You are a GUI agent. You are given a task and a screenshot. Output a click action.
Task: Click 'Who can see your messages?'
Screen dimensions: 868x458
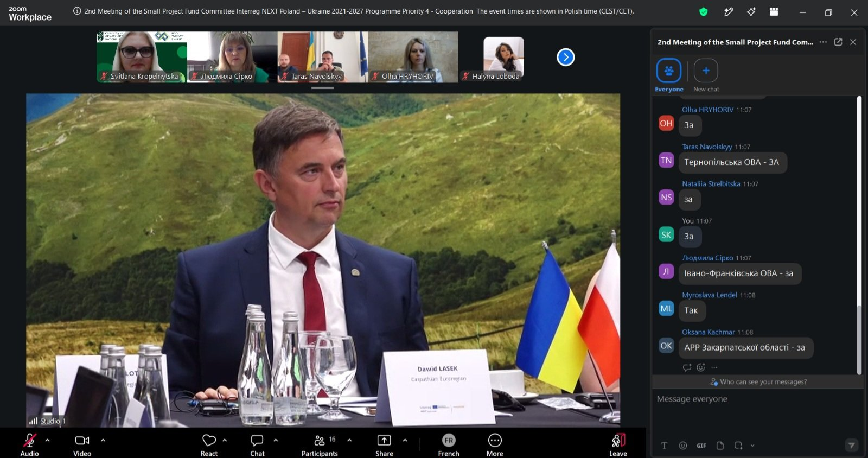[758, 382]
